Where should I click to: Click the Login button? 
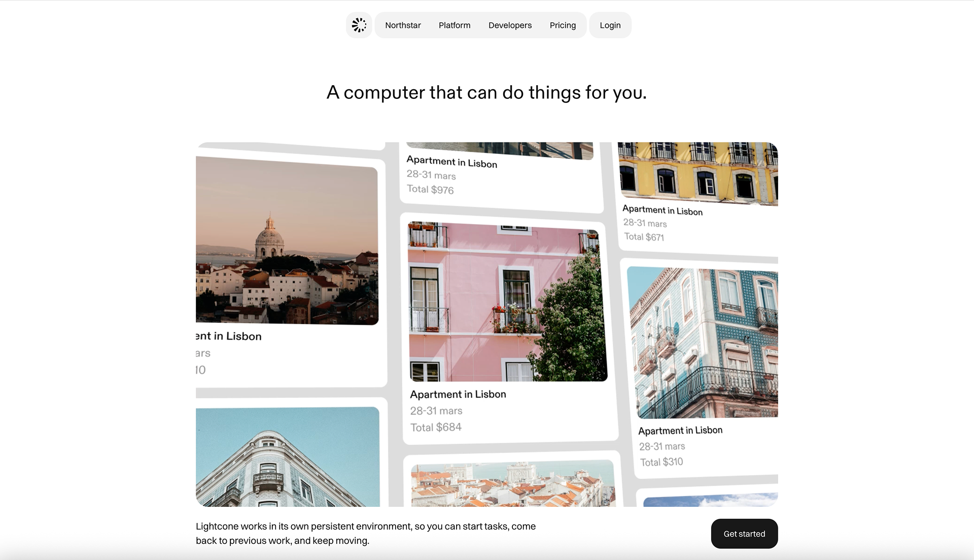click(610, 25)
